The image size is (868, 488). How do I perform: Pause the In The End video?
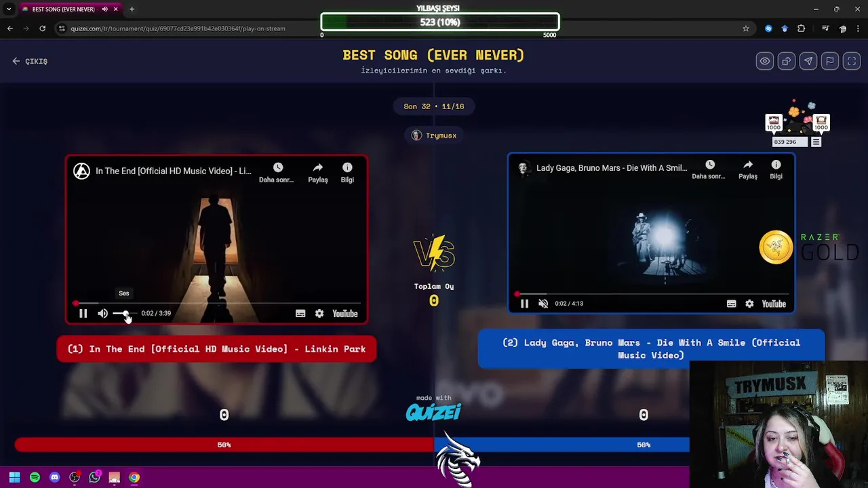pyautogui.click(x=83, y=313)
